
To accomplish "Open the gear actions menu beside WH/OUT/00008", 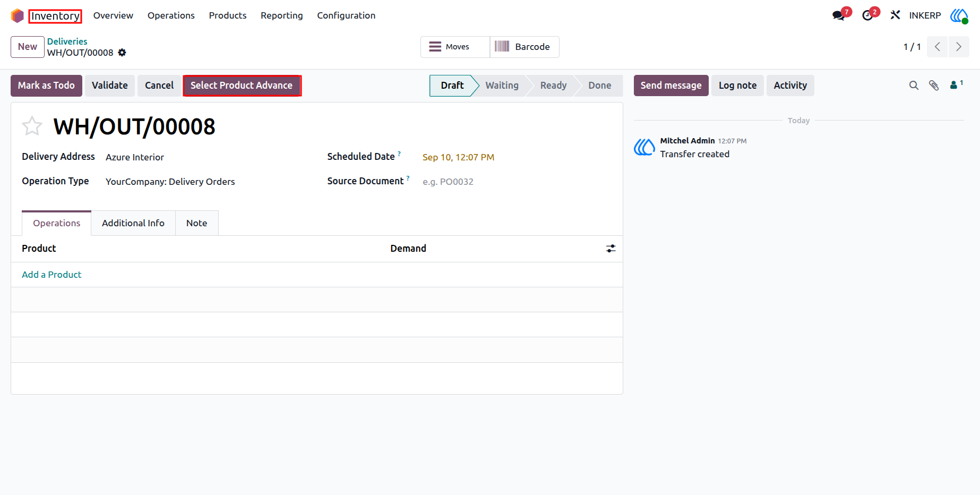I will [x=122, y=53].
